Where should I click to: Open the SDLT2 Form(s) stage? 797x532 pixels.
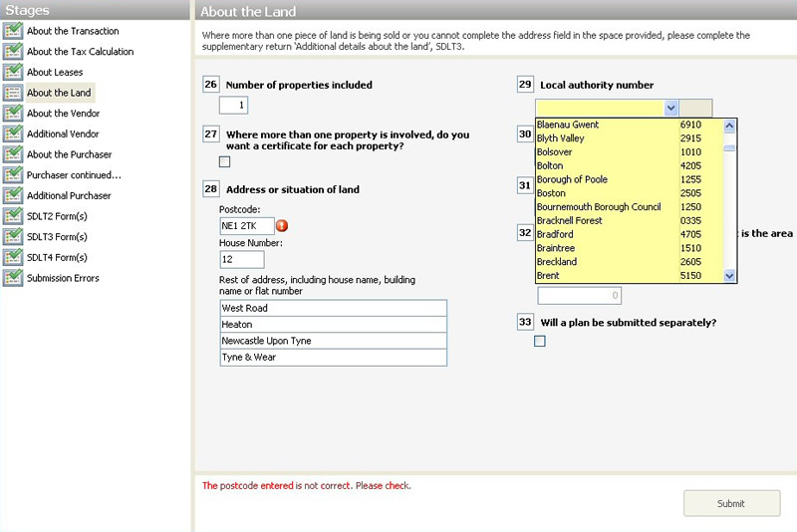pos(57,216)
